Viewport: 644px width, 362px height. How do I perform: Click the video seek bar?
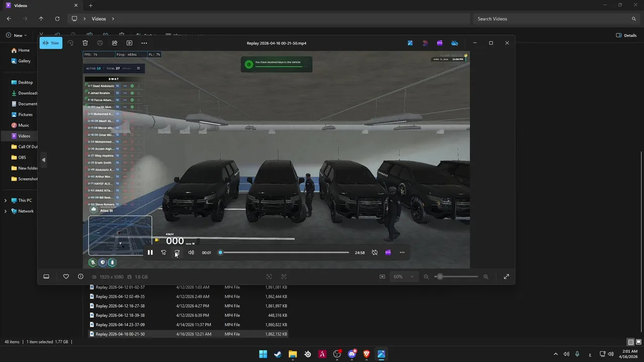tap(284, 252)
